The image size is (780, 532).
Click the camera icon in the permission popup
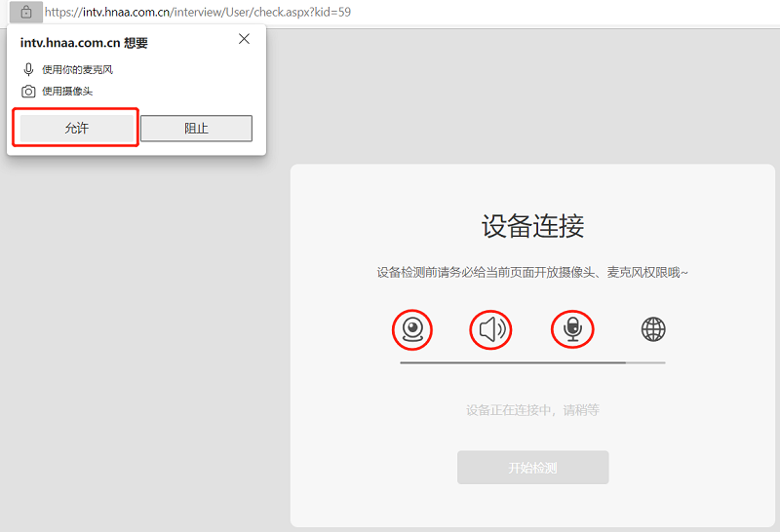28,92
